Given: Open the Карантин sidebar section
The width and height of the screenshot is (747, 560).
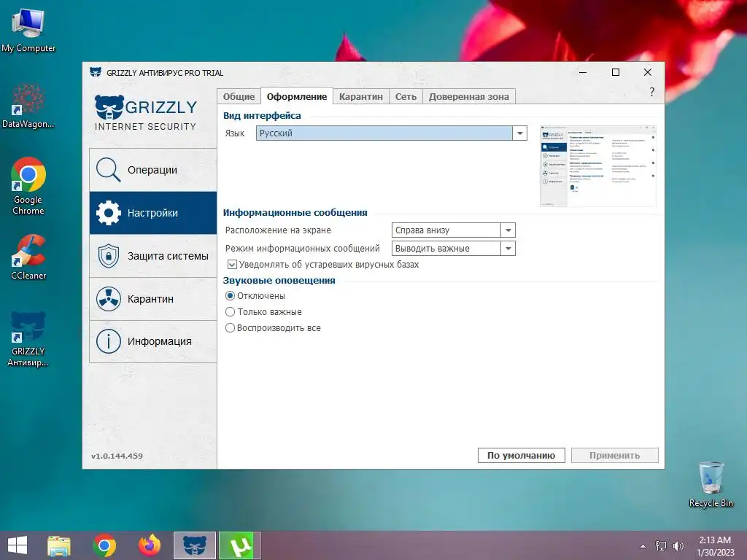Looking at the screenshot, I should pos(153,298).
